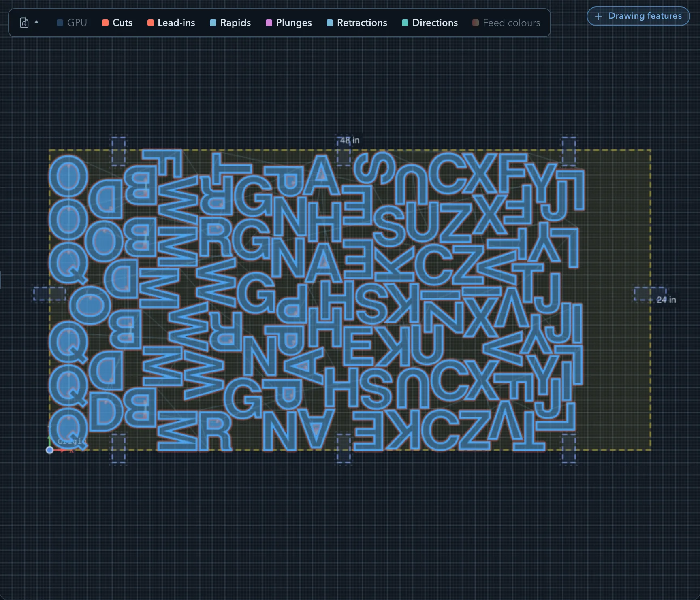Click the Plunges colour swatch
Image resolution: width=700 pixels, height=600 pixels.
[x=269, y=23]
